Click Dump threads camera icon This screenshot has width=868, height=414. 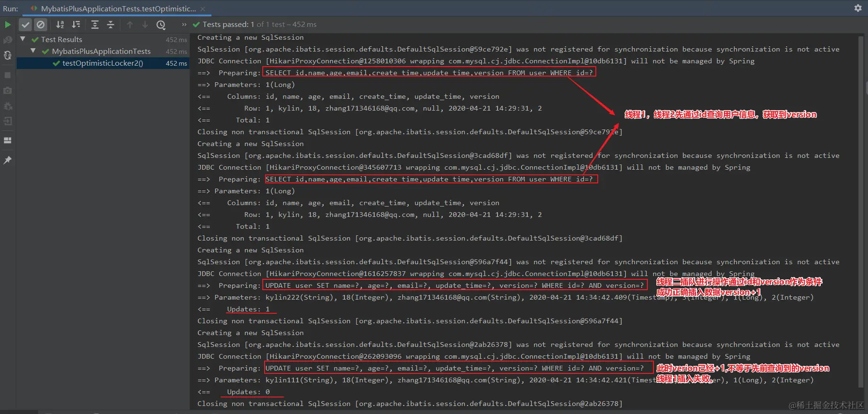pos(8,90)
